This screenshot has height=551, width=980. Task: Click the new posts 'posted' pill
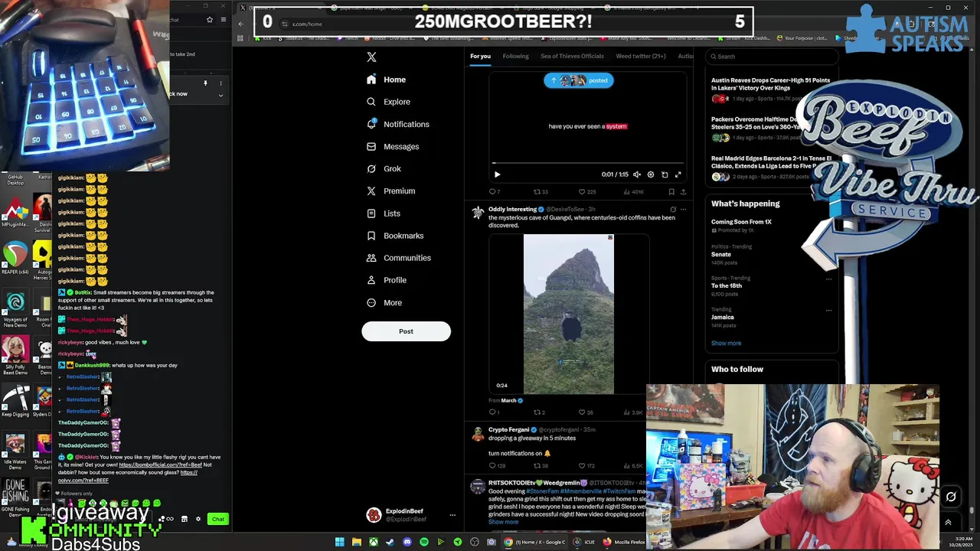[579, 80]
